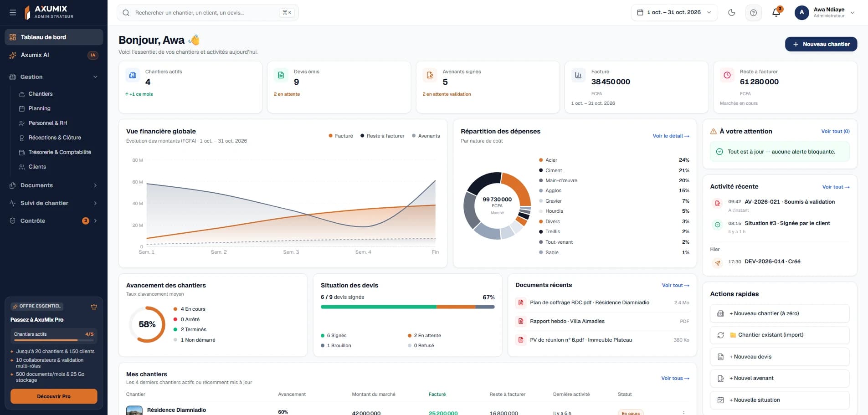
Task: Click the Devis émis card document icon
Action: click(281, 75)
